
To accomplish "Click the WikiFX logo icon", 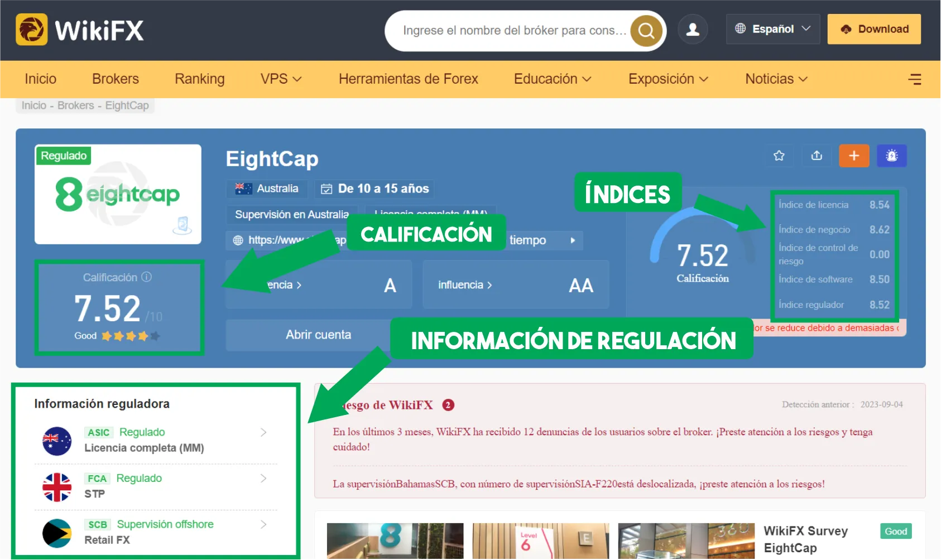I will coord(31,29).
